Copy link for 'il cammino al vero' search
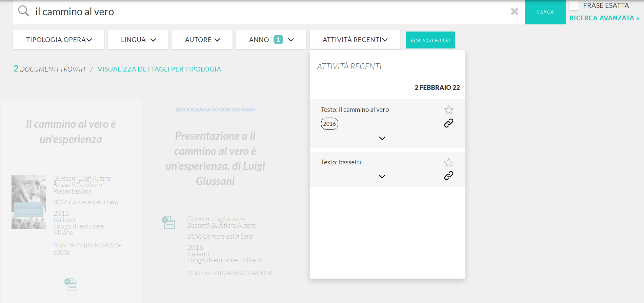 [448, 123]
